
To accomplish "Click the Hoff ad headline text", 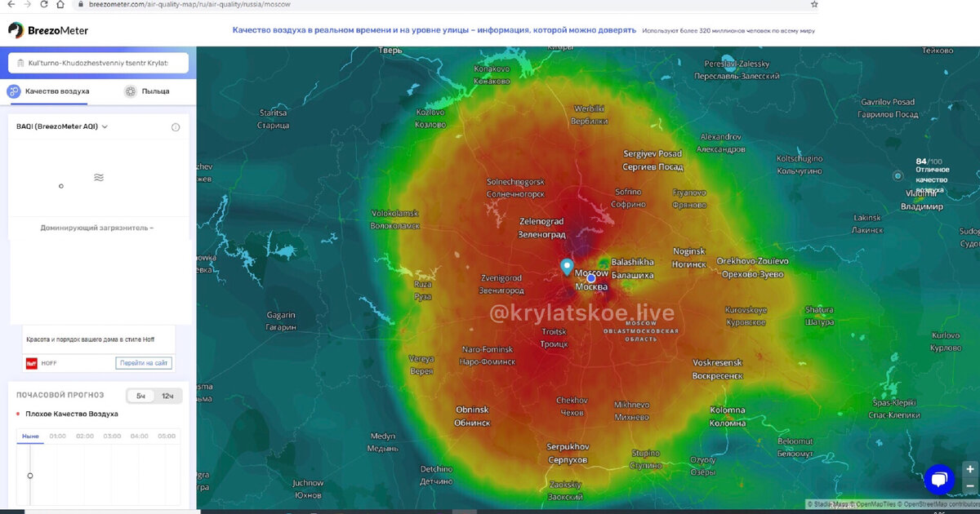I will (x=90, y=339).
